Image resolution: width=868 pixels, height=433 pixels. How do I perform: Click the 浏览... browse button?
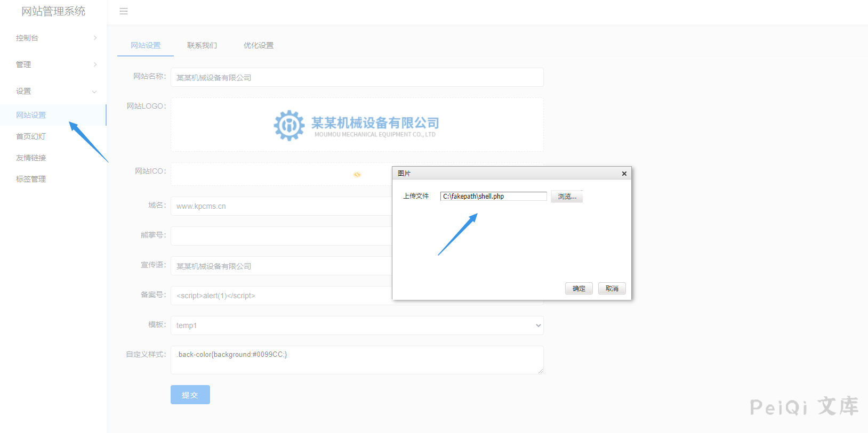point(567,197)
